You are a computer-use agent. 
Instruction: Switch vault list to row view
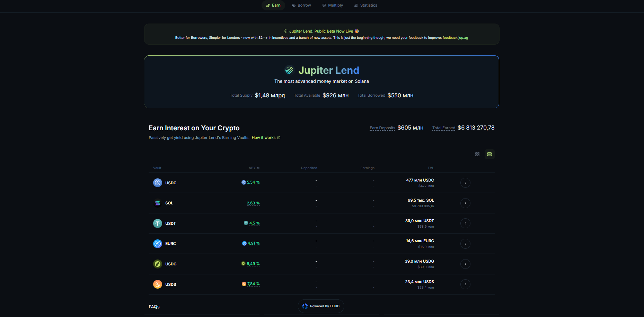[489, 154]
